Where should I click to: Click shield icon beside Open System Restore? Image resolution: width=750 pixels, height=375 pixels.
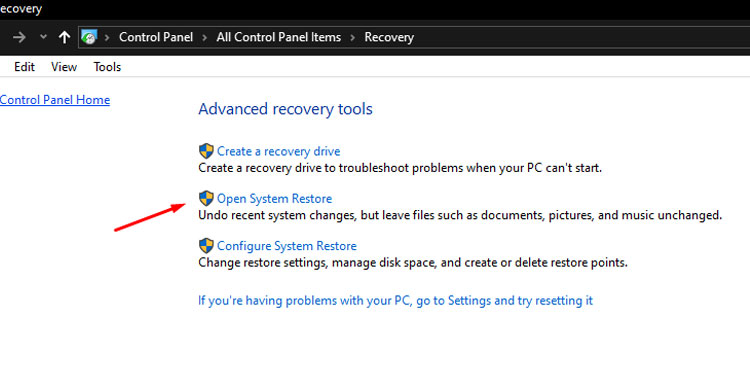click(206, 199)
